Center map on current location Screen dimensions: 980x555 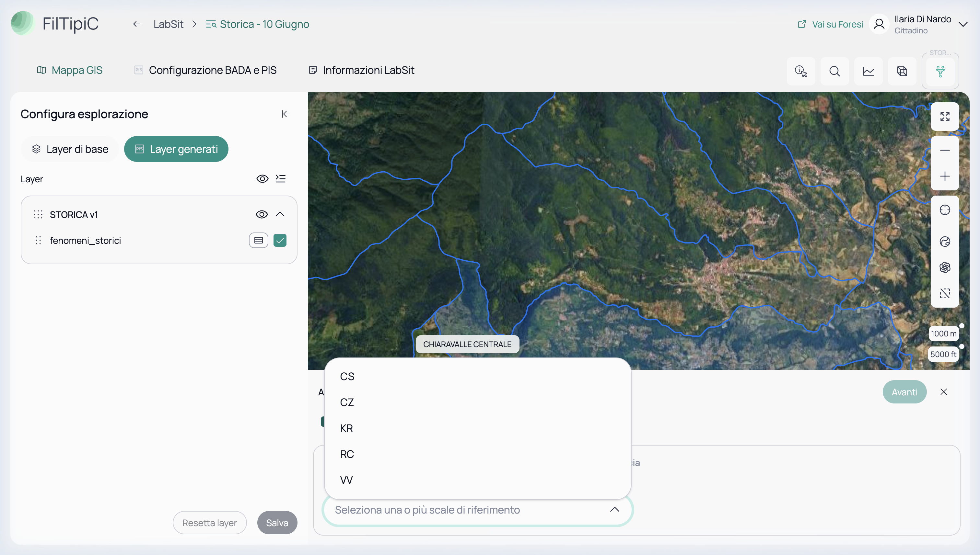pyautogui.click(x=945, y=210)
